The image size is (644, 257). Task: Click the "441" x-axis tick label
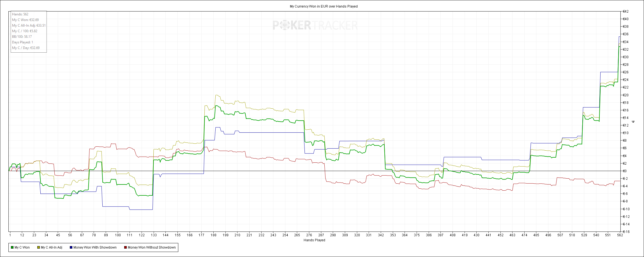pyautogui.click(x=488, y=235)
